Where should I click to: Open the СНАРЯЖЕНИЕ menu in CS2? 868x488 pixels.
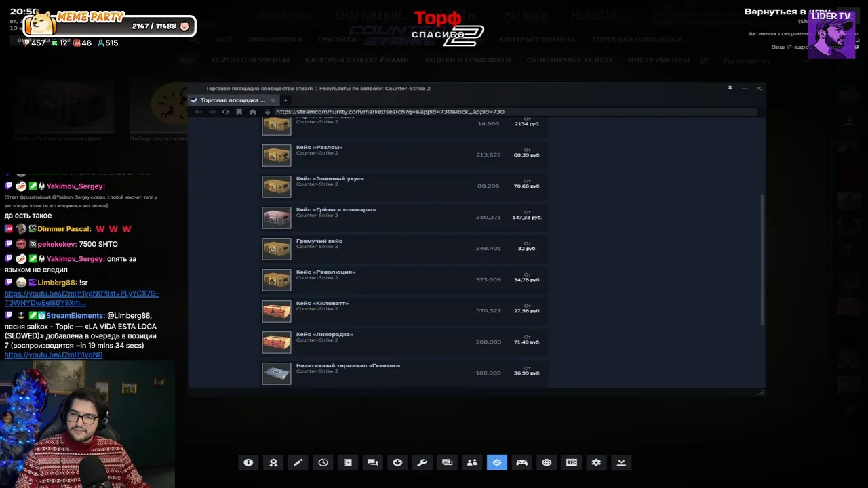[370, 15]
